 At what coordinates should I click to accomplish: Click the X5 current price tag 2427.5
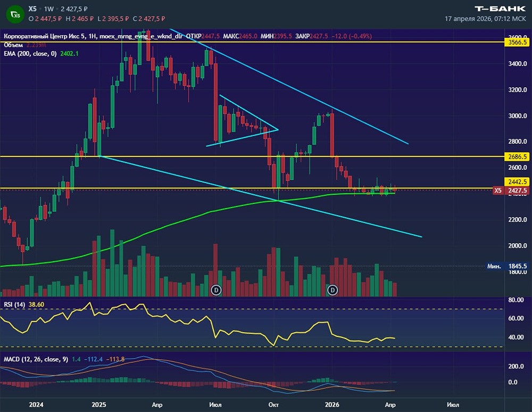[x=511, y=191]
